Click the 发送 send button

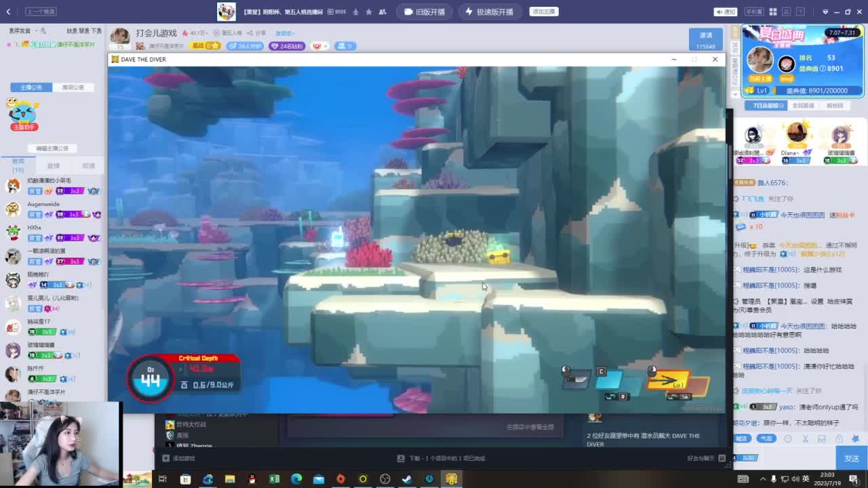(852, 459)
